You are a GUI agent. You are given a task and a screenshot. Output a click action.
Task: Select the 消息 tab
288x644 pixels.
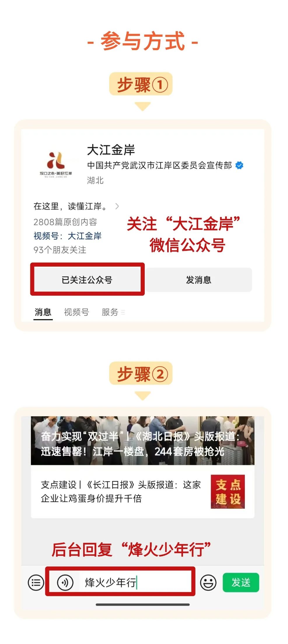coord(43,312)
